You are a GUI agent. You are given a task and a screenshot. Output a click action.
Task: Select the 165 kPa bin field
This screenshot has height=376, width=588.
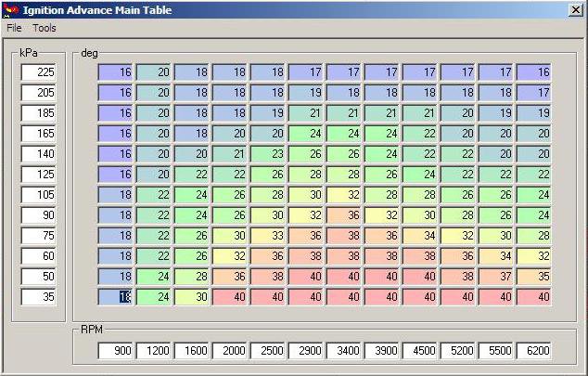click(39, 134)
